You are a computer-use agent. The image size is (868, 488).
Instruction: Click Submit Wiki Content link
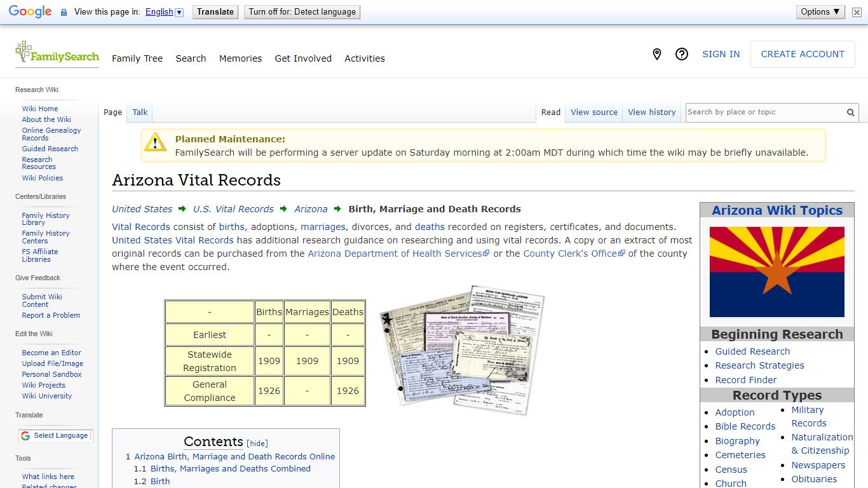click(42, 301)
